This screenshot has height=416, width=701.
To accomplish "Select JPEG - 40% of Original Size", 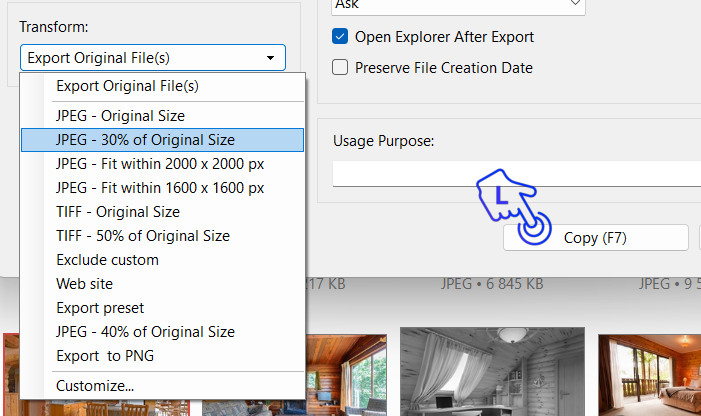I will (145, 332).
